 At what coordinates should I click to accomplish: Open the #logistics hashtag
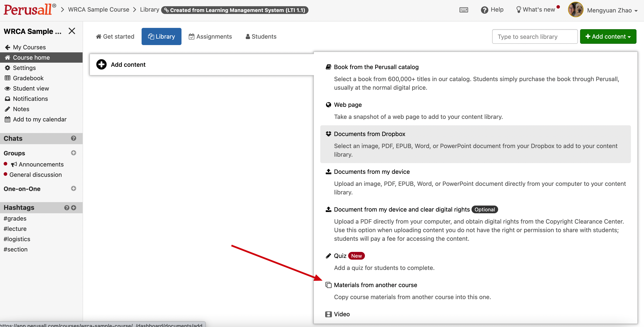(17, 239)
